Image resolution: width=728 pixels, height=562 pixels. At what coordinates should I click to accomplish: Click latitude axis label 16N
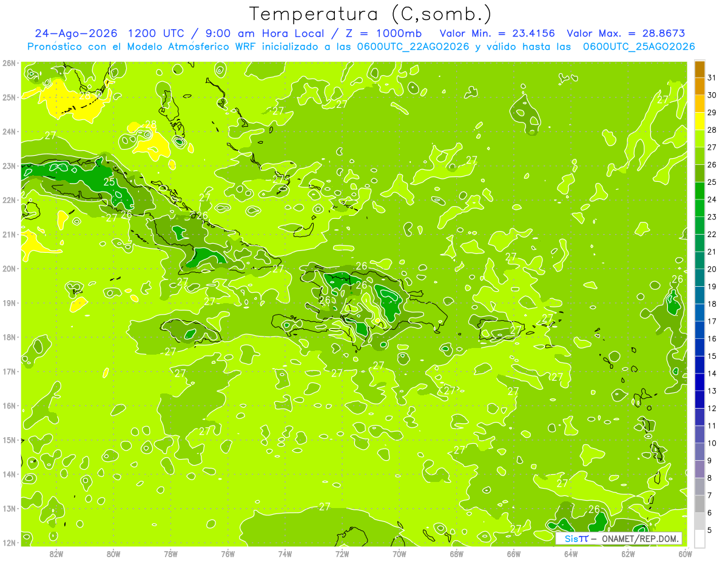click(9, 406)
